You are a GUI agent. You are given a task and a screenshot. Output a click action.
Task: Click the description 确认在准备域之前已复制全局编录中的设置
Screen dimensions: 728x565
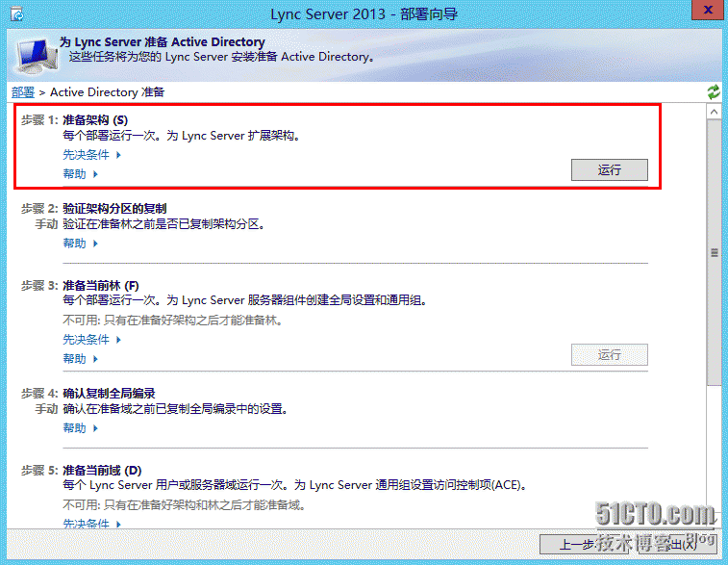click(x=175, y=409)
